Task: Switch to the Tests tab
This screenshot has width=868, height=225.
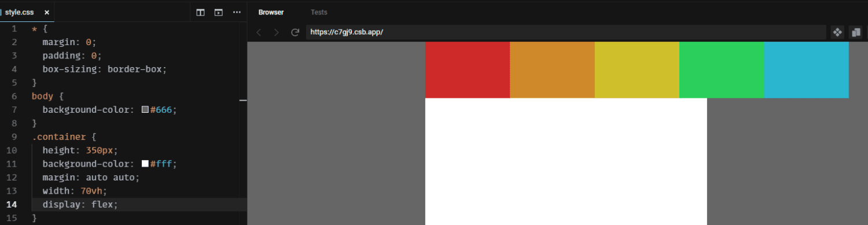Action: pos(319,12)
